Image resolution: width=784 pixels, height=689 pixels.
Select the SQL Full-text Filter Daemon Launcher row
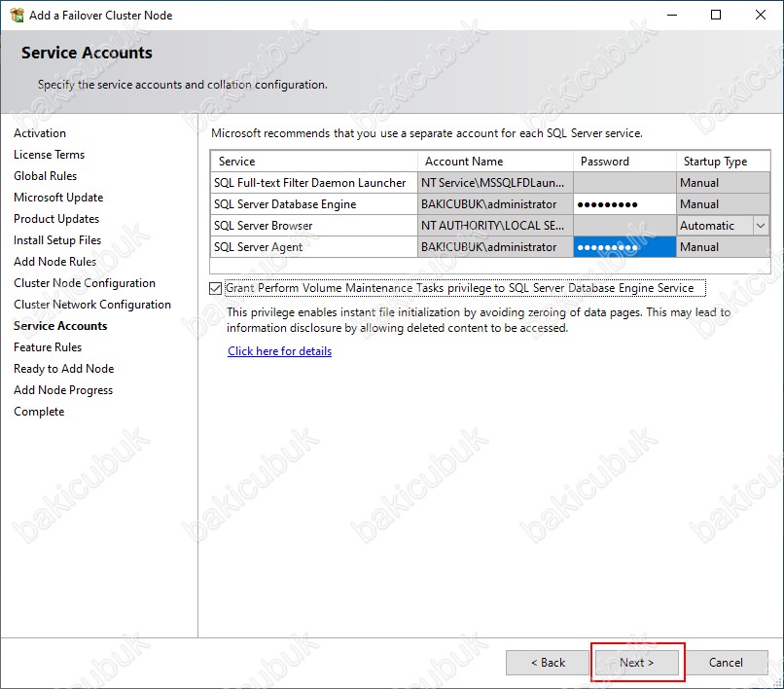(490, 183)
